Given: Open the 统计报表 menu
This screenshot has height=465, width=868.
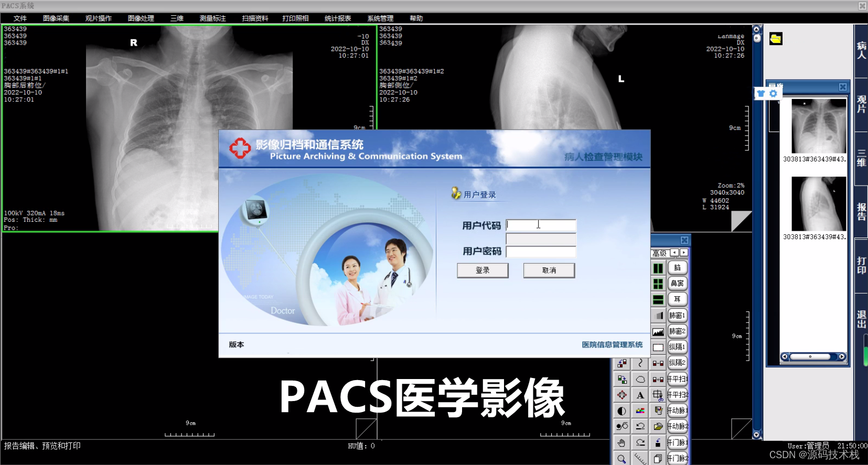Looking at the screenshot, I should [x=338, y=18].
